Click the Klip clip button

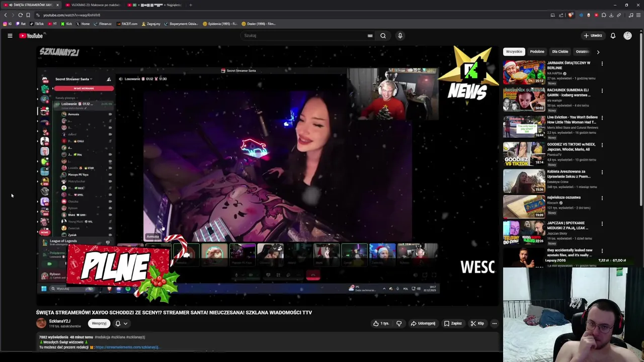(x=477, y=323)
